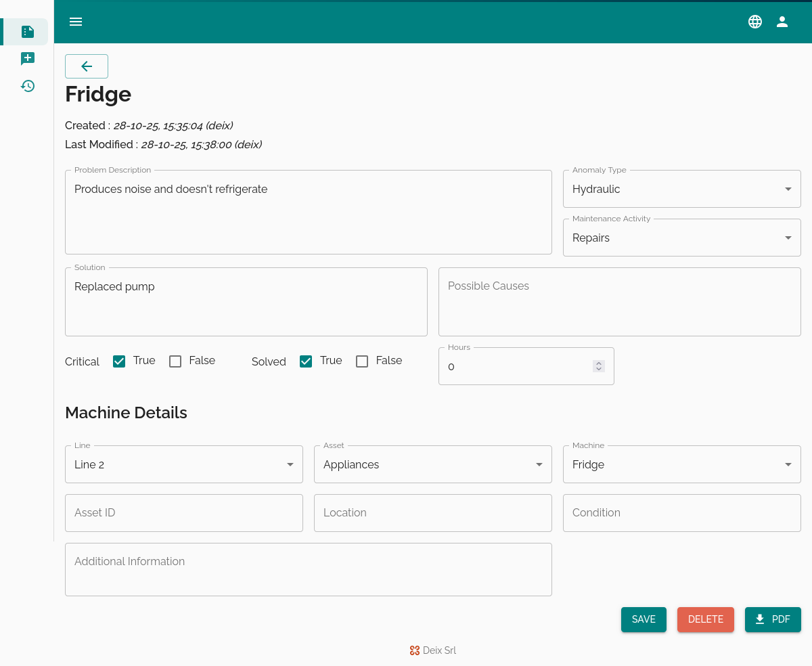The width and height of the screenshot is (812, 666).
Task: Go back using the arrow button
Action: point(87,66)
